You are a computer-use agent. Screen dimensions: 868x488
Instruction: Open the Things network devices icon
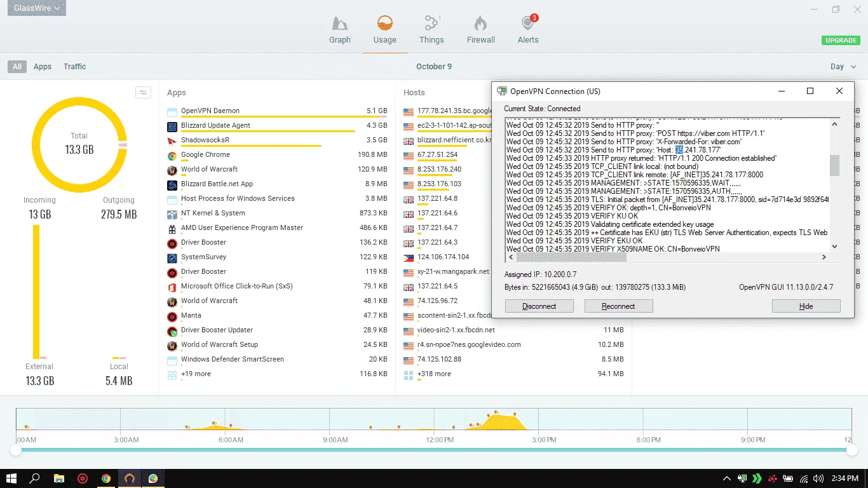pyautogui.click(x=432, y=24)
